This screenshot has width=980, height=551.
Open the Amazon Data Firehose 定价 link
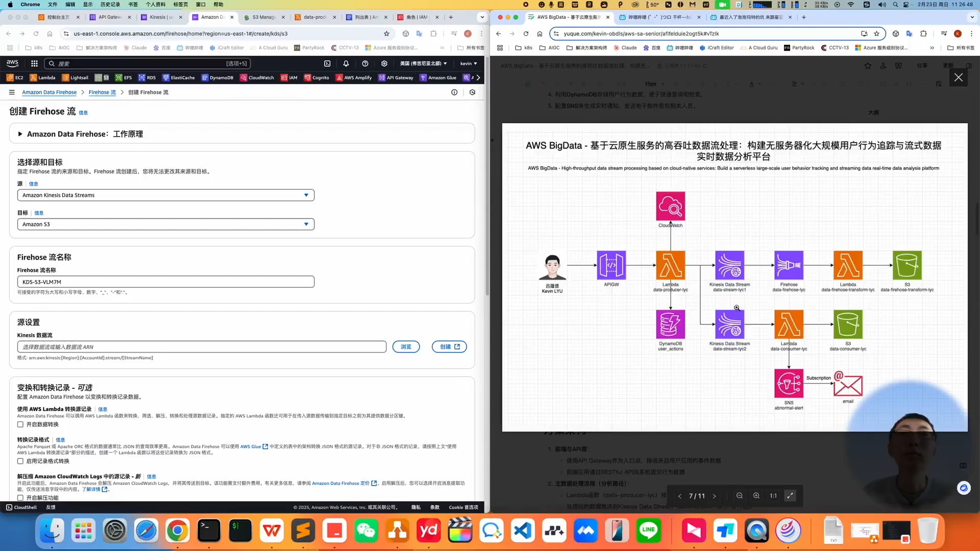pos(344,483)
